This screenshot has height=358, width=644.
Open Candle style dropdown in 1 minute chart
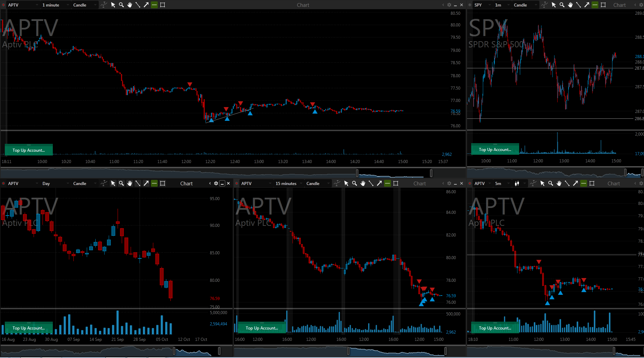tap(85, 5)
